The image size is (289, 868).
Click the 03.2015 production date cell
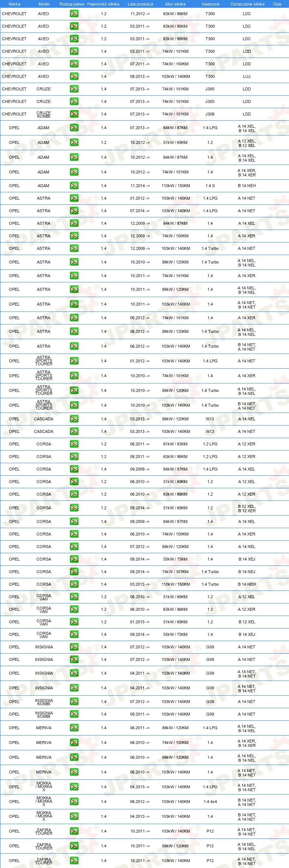coord(140,584)
